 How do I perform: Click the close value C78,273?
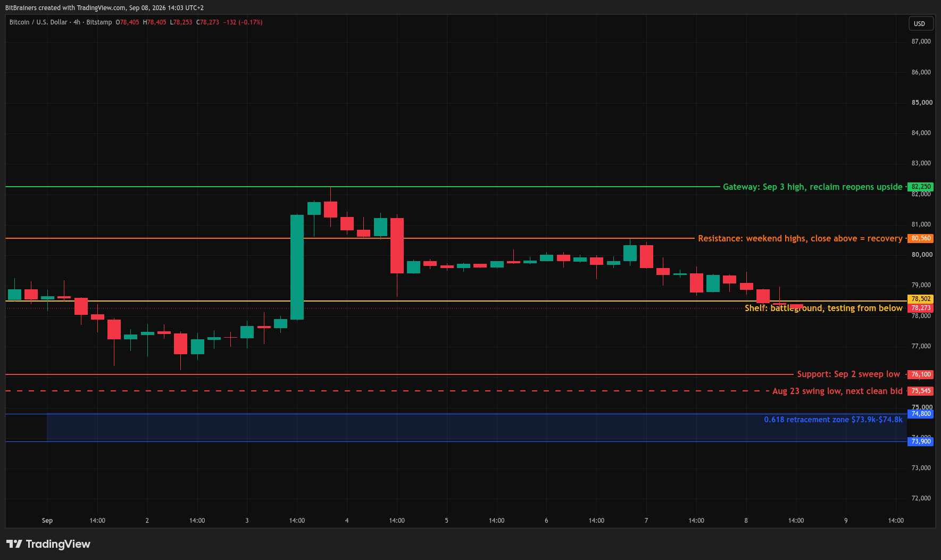point(208,22)
